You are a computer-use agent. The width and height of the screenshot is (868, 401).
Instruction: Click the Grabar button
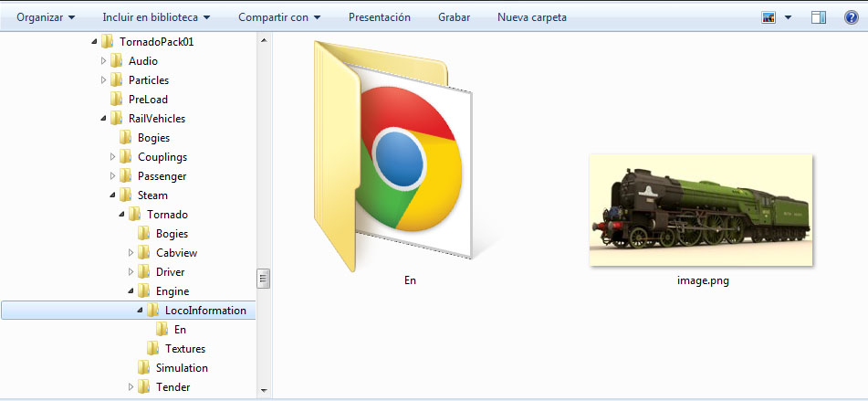coord(454,17)
